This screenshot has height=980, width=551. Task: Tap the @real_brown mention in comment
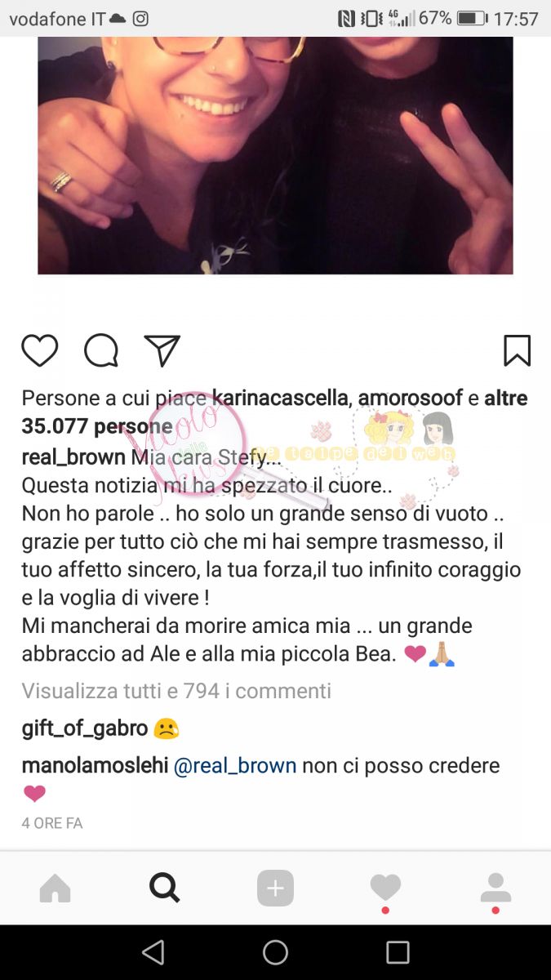point(236,766)
